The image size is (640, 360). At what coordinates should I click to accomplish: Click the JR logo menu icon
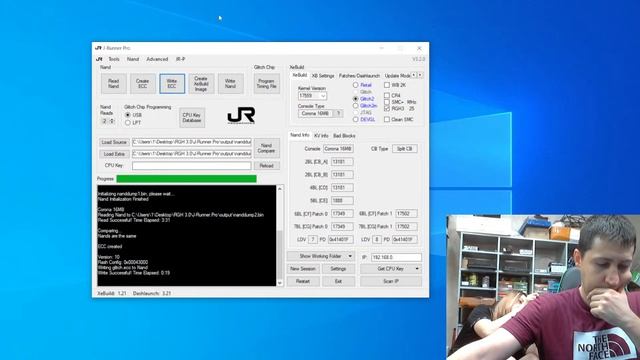99,59
